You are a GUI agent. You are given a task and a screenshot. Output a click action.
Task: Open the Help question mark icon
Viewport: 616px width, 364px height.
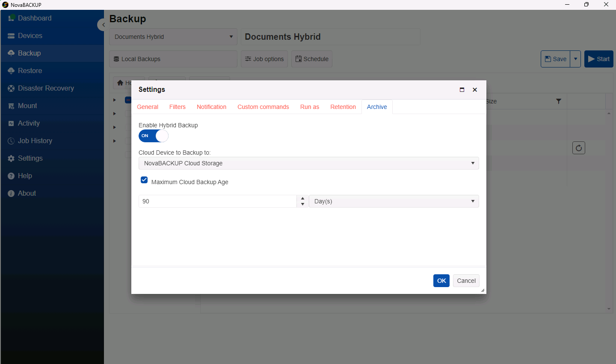[12, 176]
